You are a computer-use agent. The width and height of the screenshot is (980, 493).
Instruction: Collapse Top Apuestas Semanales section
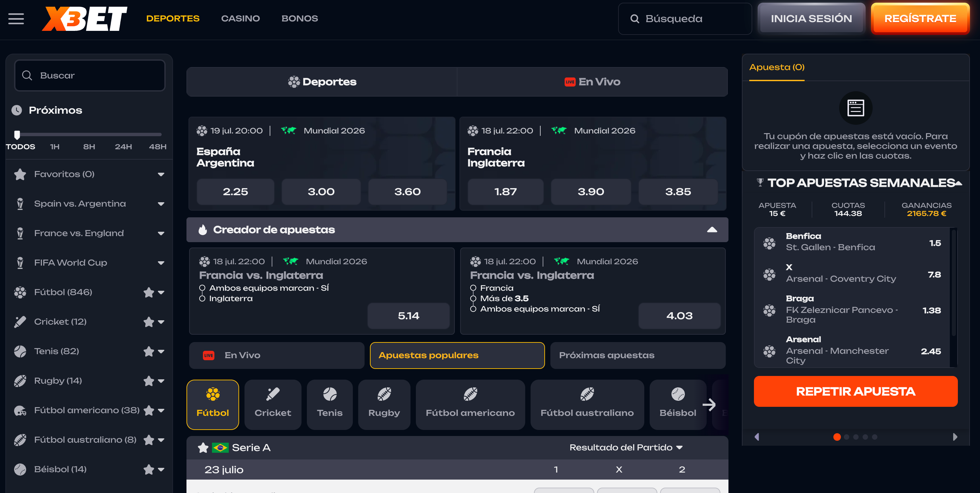(958, 183)
